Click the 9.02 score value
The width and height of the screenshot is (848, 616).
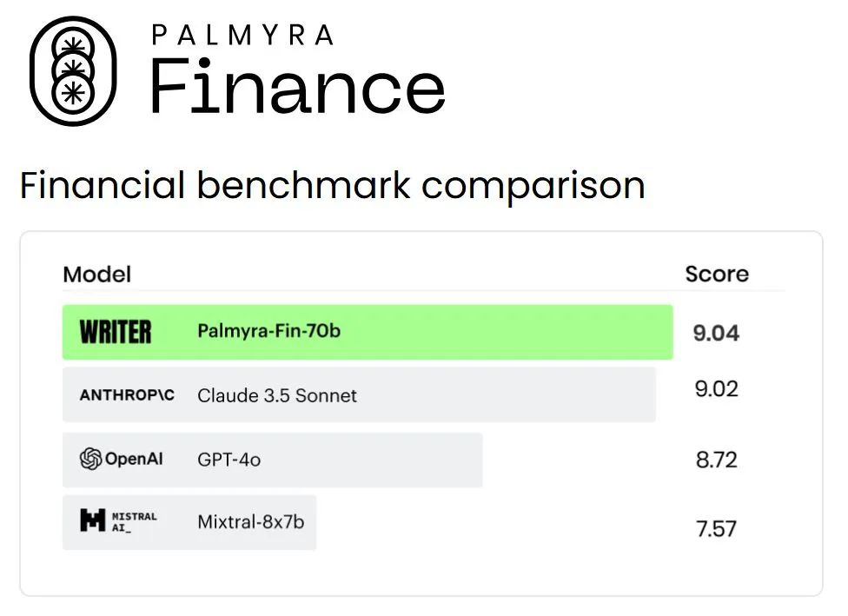click(x=716, y=389)
